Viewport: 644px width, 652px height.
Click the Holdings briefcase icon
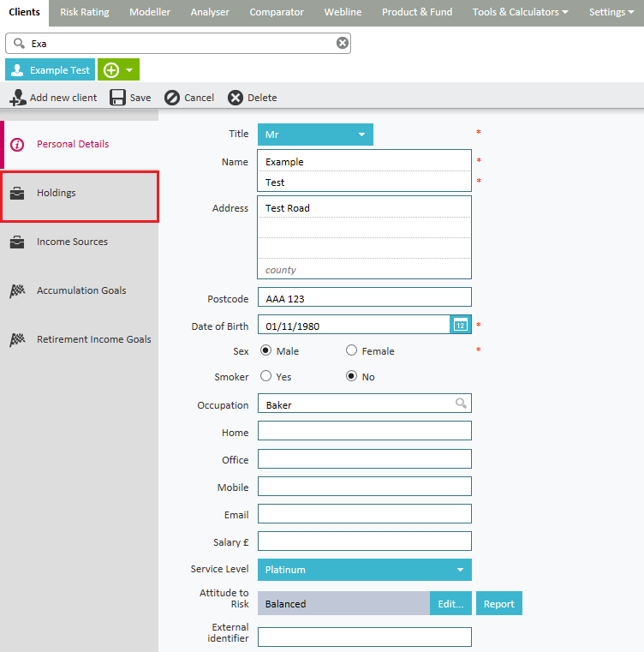[x=17, y=194]
